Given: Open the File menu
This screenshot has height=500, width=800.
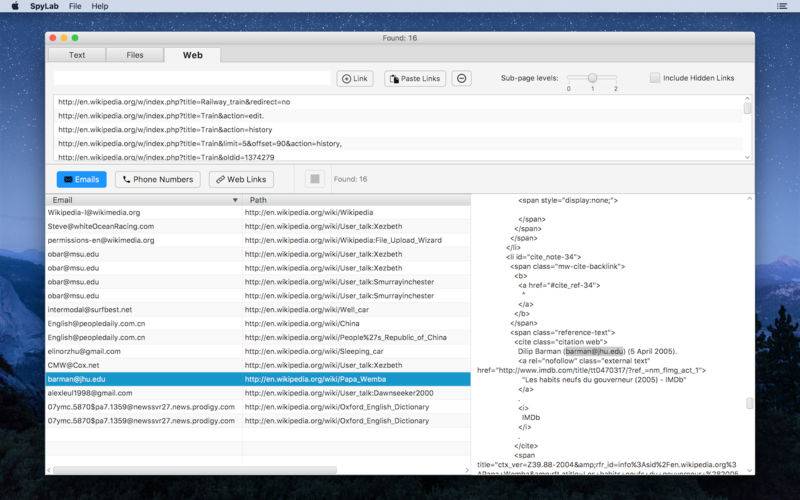Looking at the screenshot, I should point(75,6).
